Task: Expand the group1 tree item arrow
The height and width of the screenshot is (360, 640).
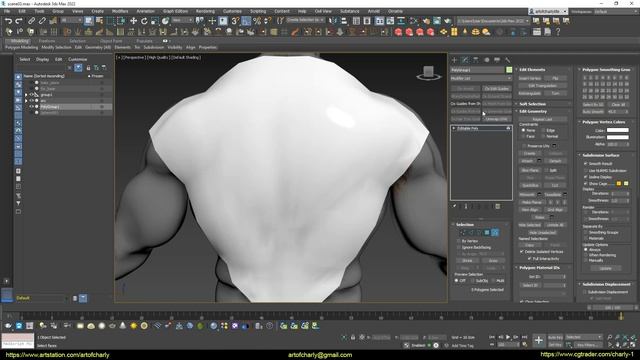Action: [x=27, y=95]
